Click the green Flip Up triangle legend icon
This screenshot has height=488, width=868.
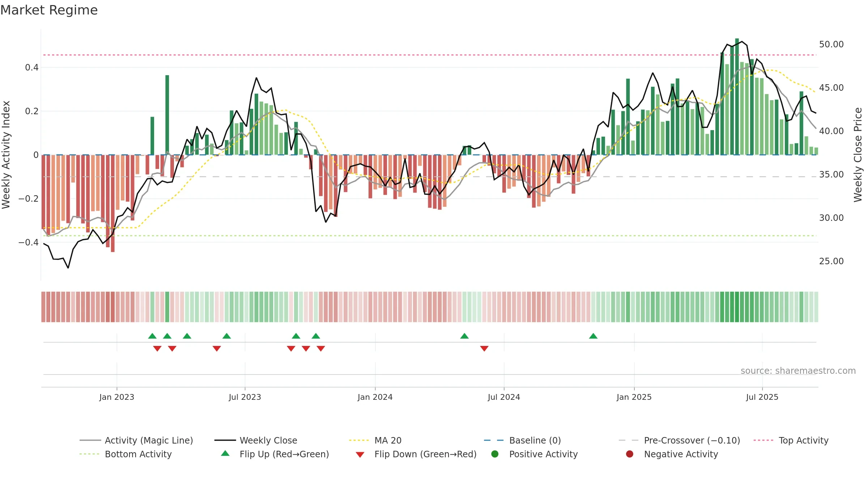coord(225,453)
